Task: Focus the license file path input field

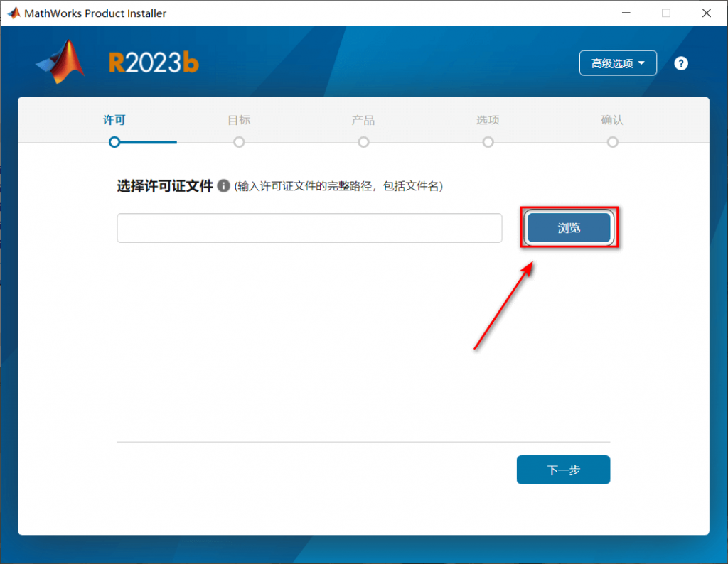Action: pyautogui.click(x=309, y=228)
